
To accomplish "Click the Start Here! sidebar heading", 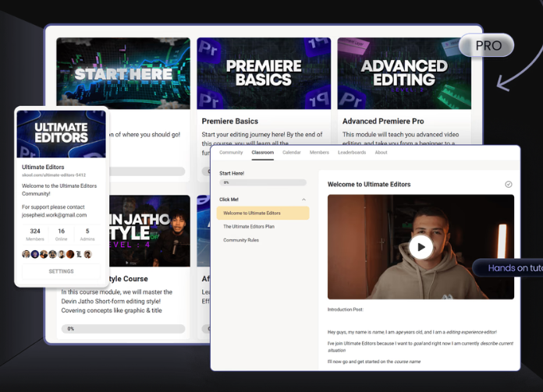I will [232, 173].
